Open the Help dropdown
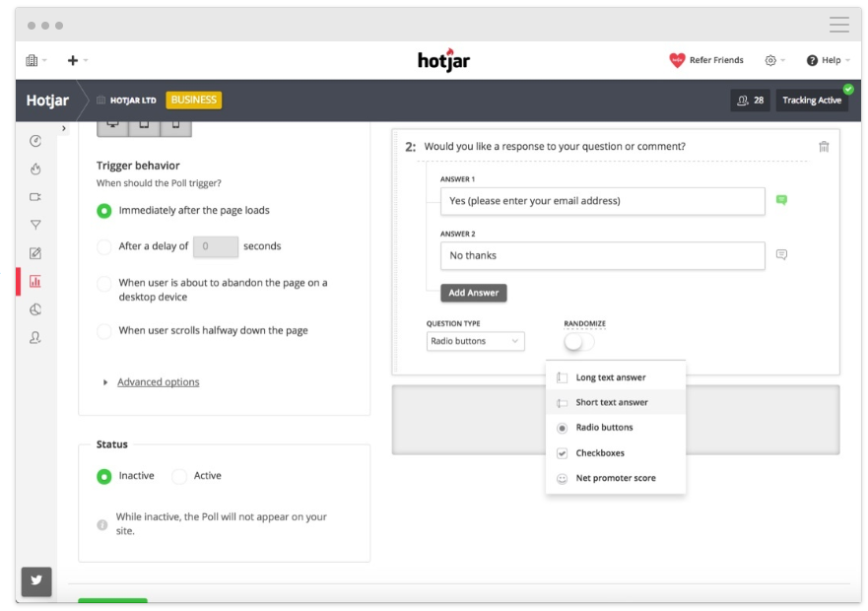This screenshot has width=868, height=611. (828, 60)
